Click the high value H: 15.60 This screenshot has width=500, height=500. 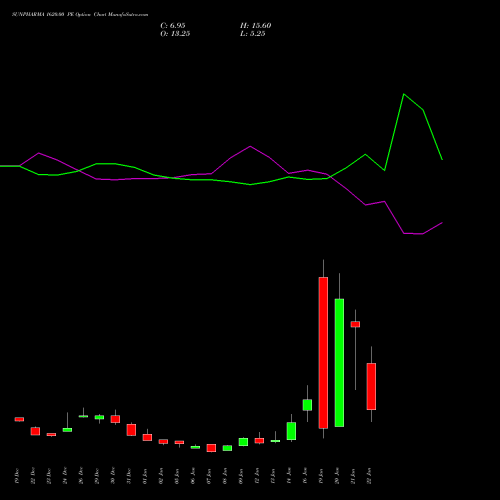tap(255, 26)
